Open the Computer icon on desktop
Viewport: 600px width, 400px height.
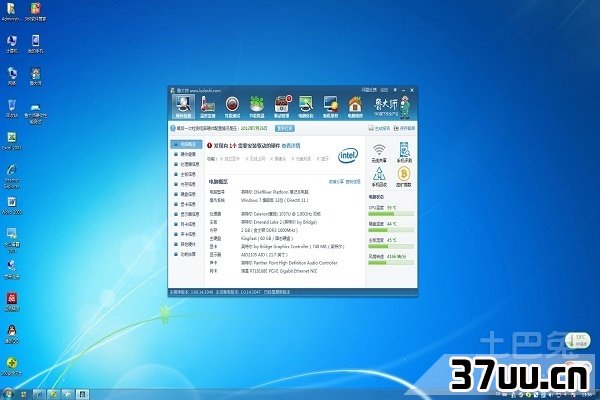point(11,44)
